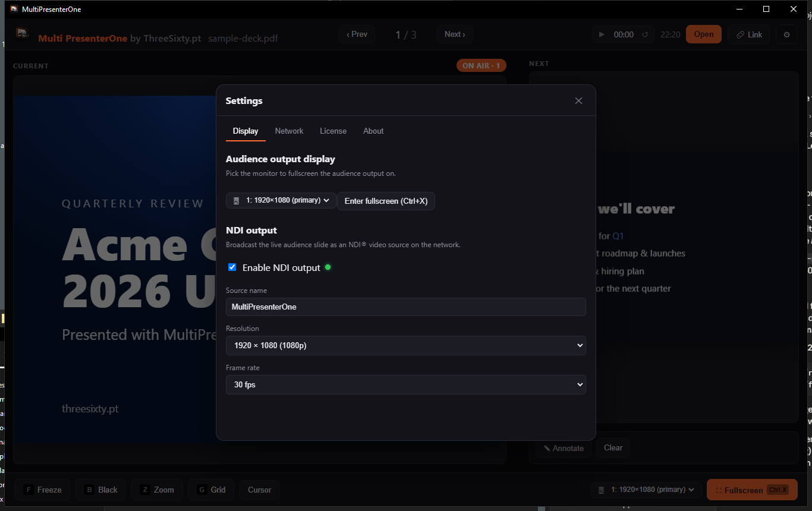
Task: Go to previous slide with Prev
Action: tap(357, 34)
